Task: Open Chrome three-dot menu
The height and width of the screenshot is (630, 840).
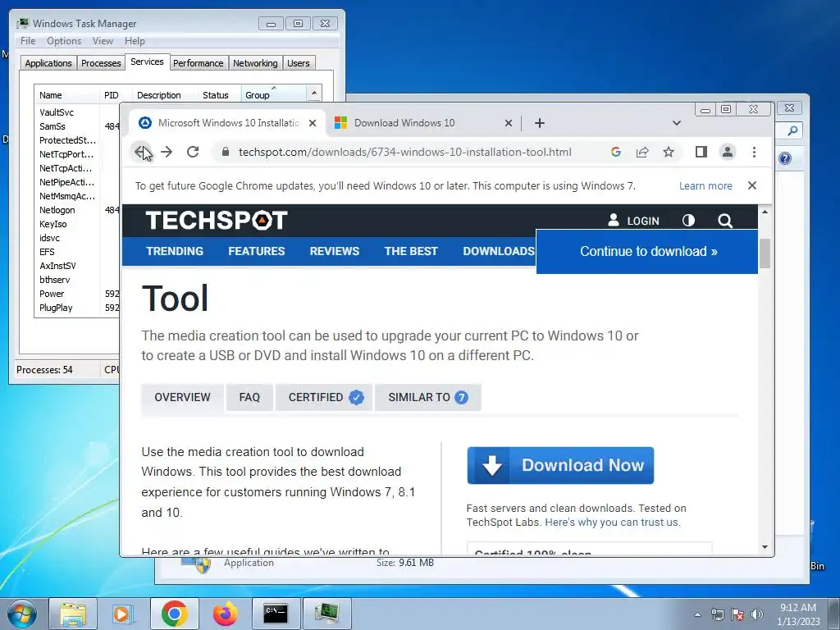Action: [755, 152]
